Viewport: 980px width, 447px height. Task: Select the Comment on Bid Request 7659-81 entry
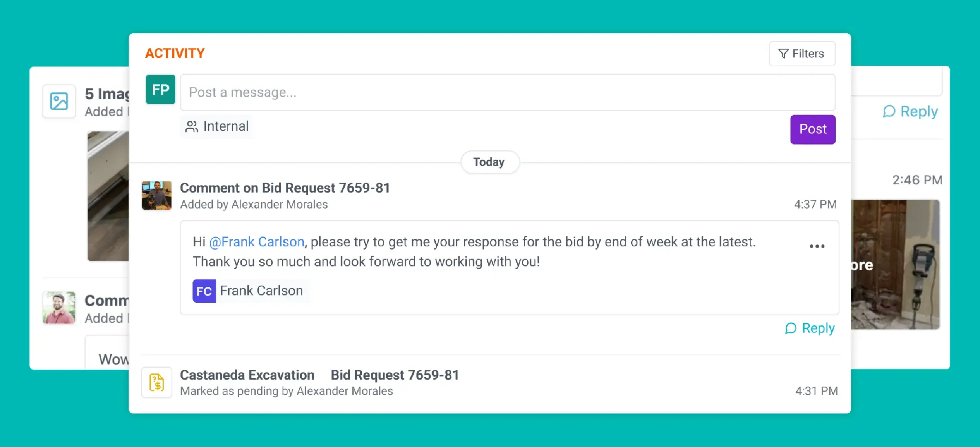pos(285,188)
